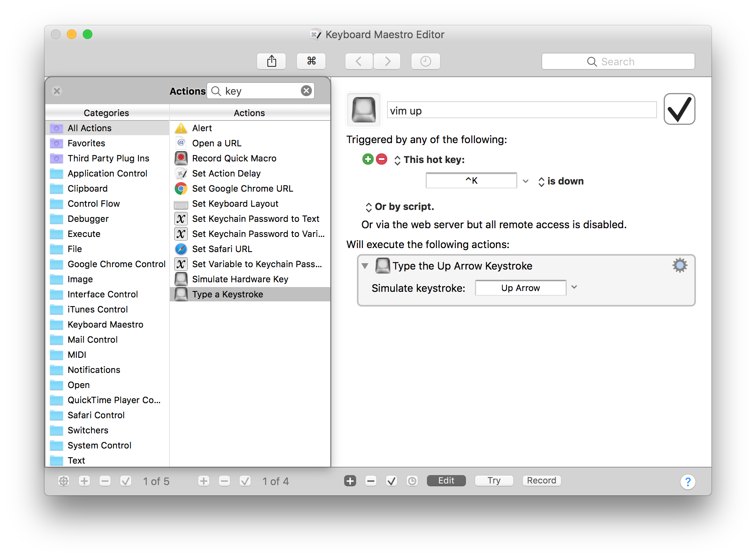The width and height of the screenshot is (756, 559).
Task: Open the dropdown arrow beside ^K
Action: [526, 181]
